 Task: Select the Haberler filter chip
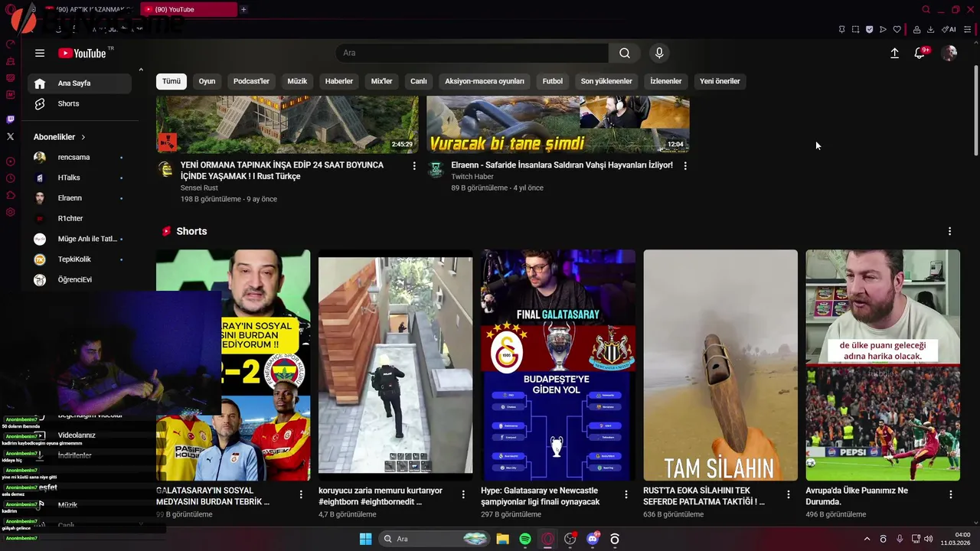(339, 81)
